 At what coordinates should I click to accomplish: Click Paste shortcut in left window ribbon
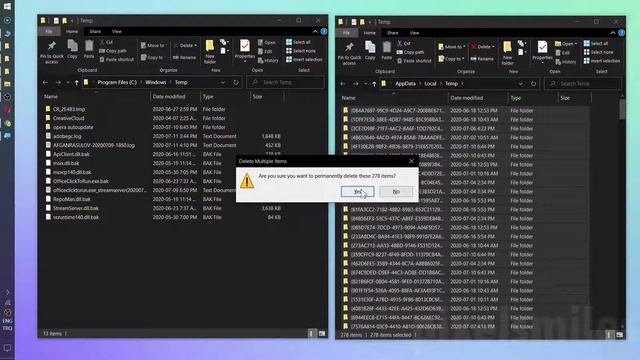pos(117,60)
